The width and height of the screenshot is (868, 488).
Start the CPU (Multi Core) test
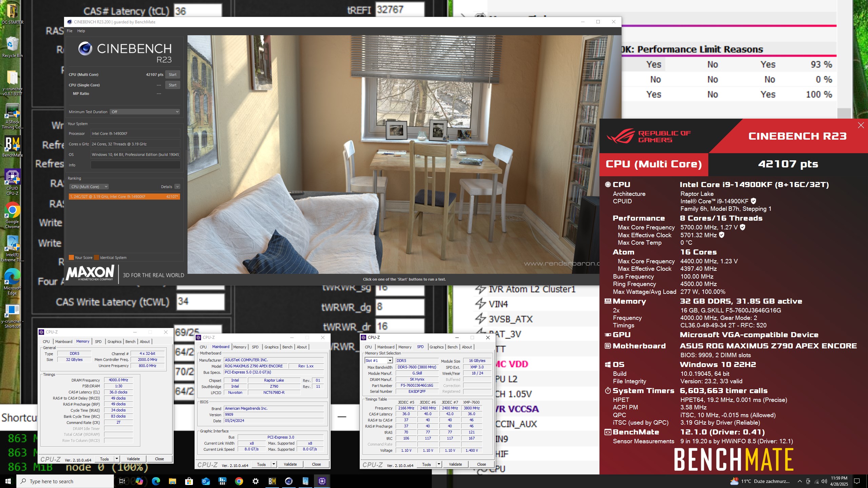point(173,75)
